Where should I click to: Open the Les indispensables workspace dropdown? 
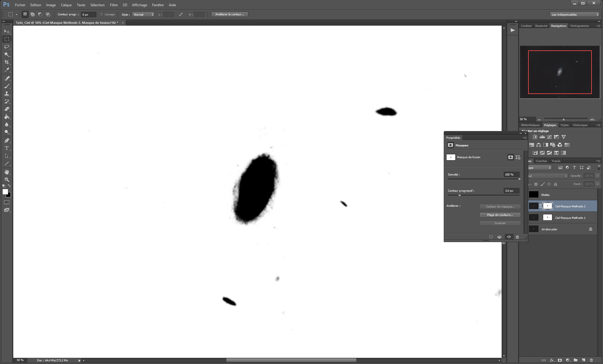575,14
